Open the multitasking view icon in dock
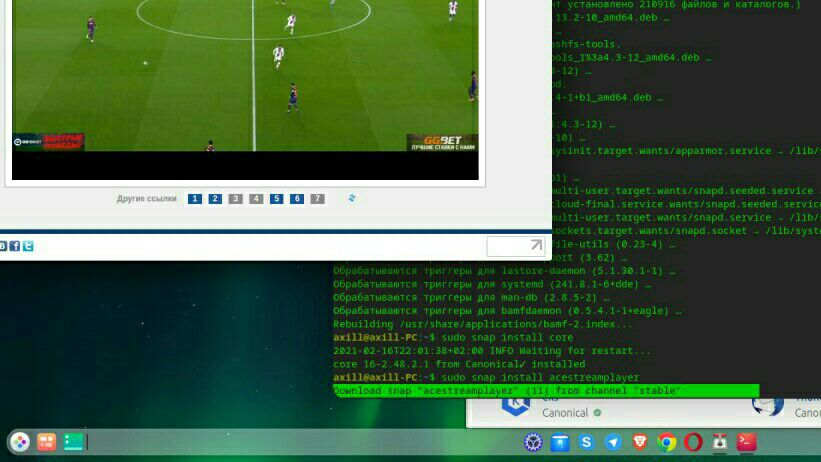The height and width of the screenshot is (462, 821). coord(47,442)
